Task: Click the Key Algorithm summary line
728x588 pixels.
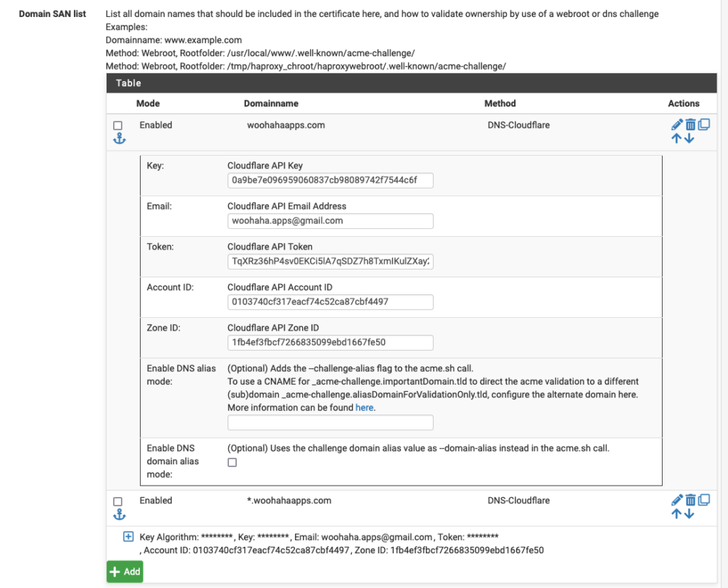Action: 319,537
